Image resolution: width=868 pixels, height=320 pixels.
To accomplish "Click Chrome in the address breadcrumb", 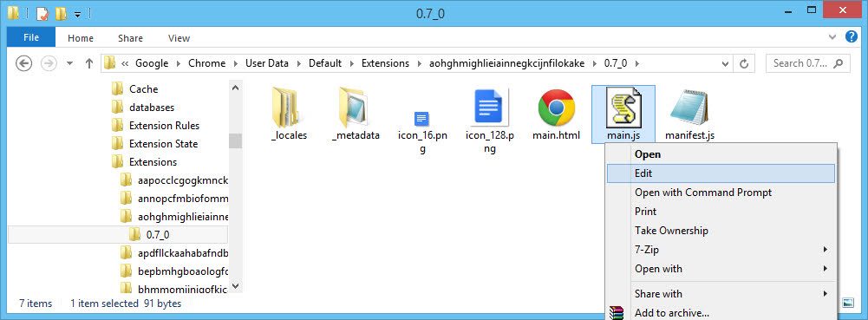I will [x=207, y=63].
